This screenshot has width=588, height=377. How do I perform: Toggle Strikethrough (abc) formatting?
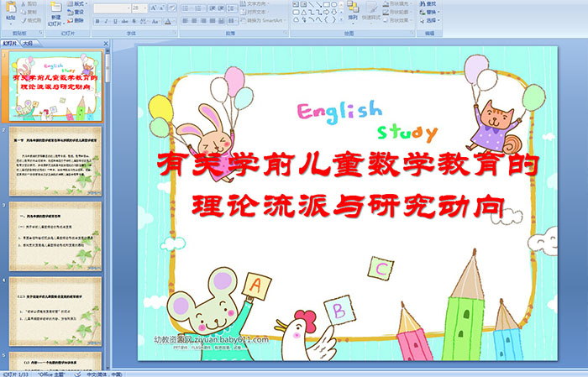pyautogui.click(x=124, y=21)
